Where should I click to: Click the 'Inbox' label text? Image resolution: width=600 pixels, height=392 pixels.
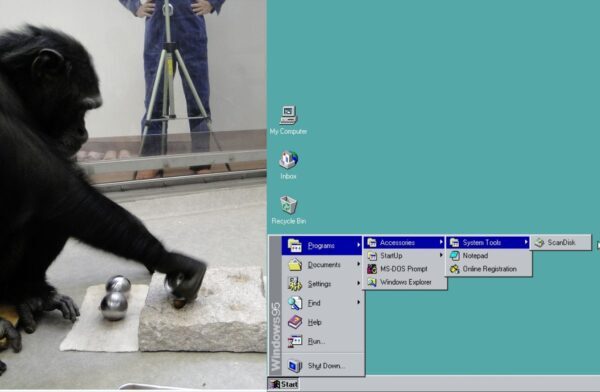pyautogui.click(x=288, y=176)
